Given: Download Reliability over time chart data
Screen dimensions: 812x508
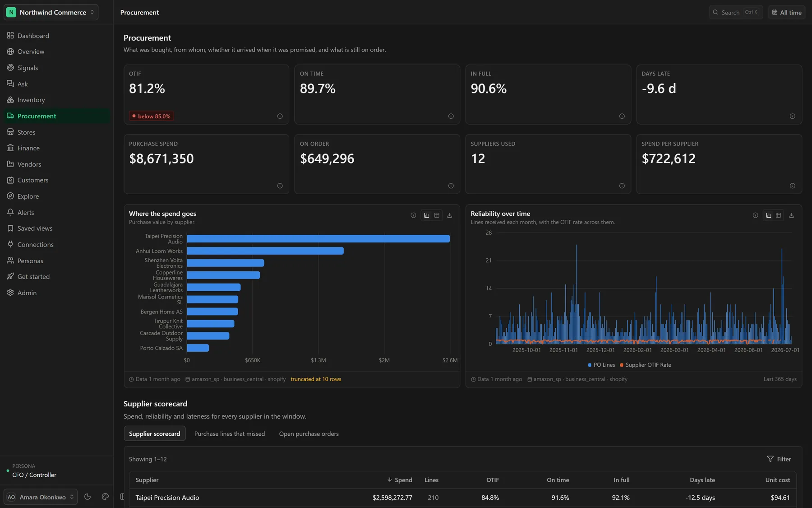Looking at the screenshot, I should [791, 215].
